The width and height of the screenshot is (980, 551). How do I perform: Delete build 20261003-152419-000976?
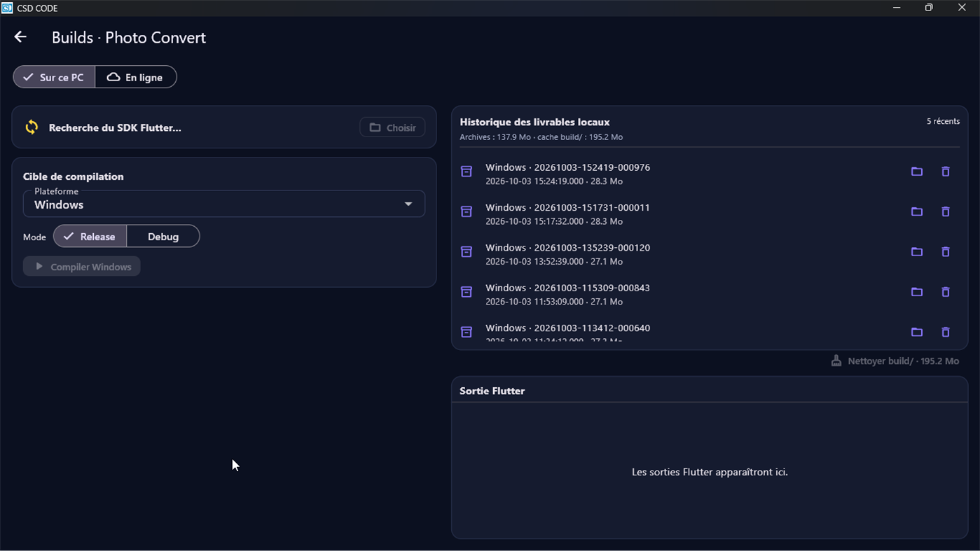coord(945,172)
